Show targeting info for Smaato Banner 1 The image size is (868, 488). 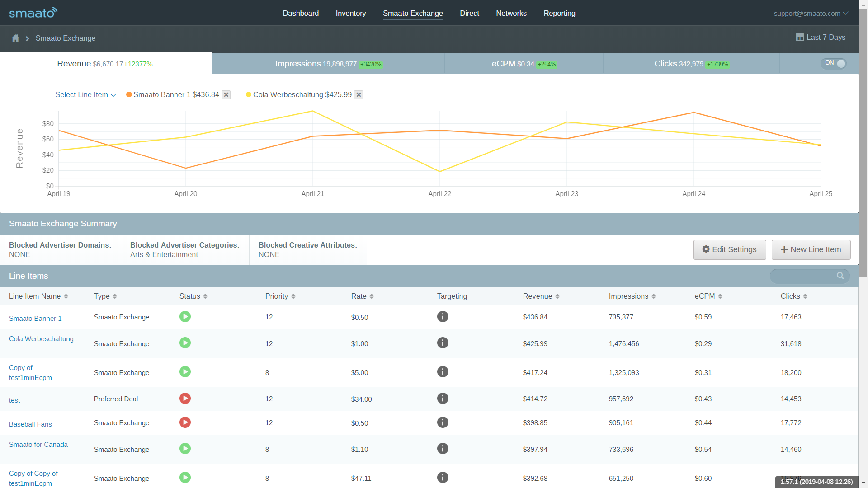coord(443,316)
